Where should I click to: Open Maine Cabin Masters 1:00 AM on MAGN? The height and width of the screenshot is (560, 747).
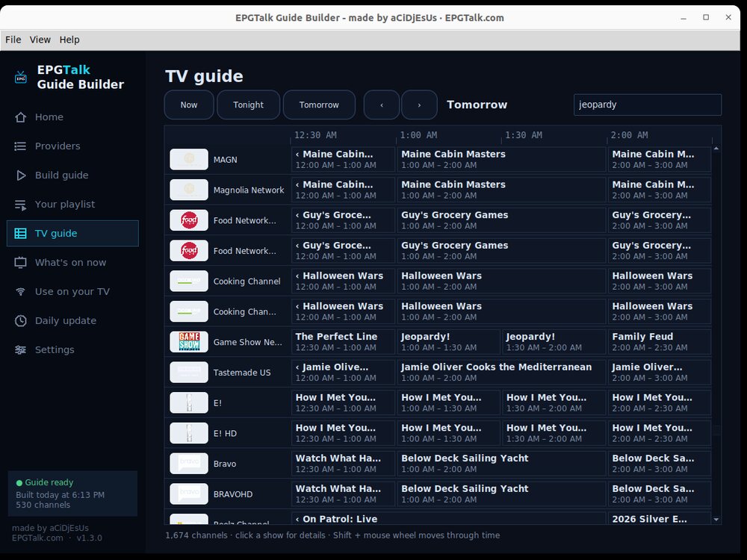pos(502,160)
